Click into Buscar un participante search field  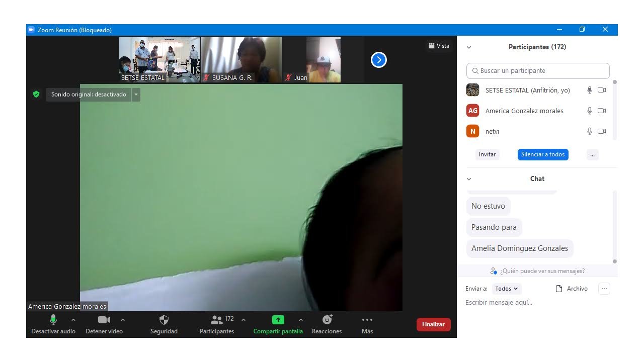pos(538,71)
